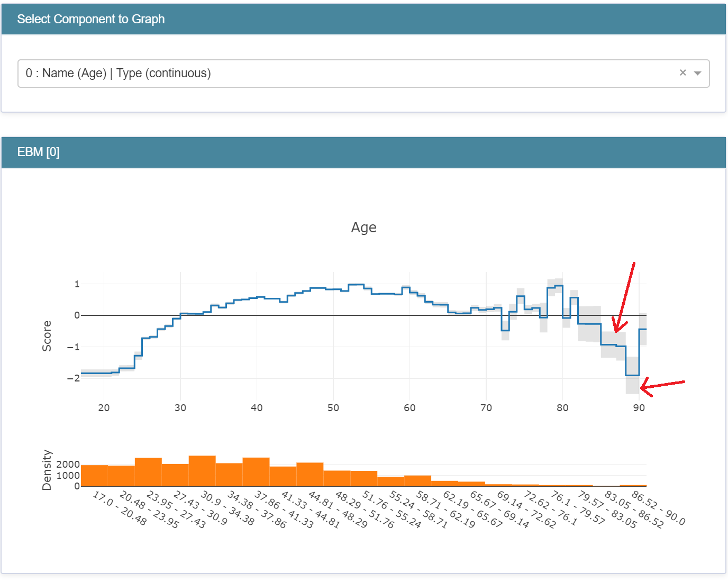Clear the selected component with the × icon
This screenshot has height=582, width=728.
tap(683, 74)
